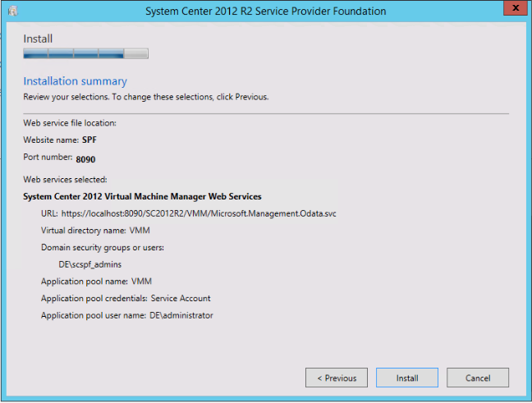The height and width of the screenshot is (403, 532).
Task: Select Application pool user name DE\administrator
Action: coord(127,315)
